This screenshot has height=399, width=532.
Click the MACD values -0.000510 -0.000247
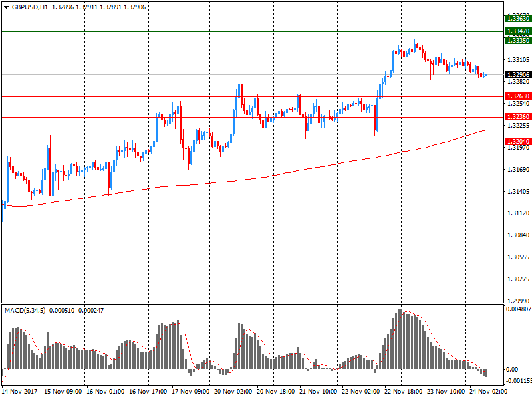click(x=75, y=311)
